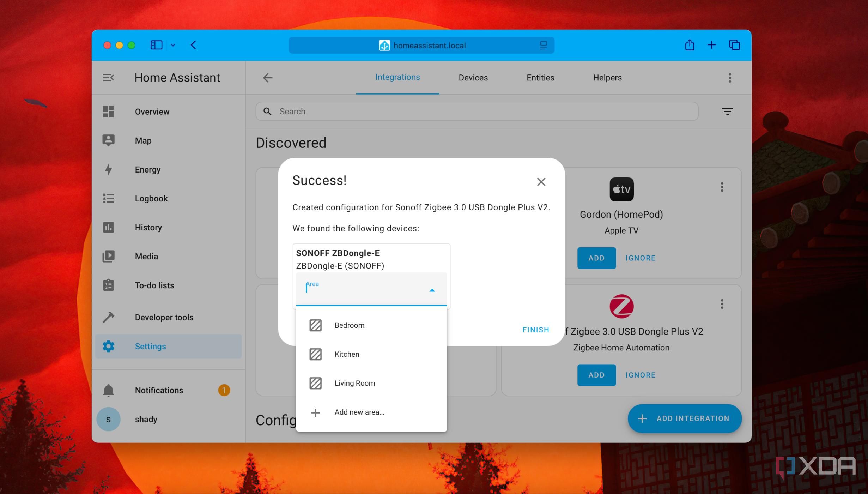The width and height of the screenshot is (868, 494).
Task: Click the magnifier icon in Search box
Action: pyautogui.click(x=267, y=112)
